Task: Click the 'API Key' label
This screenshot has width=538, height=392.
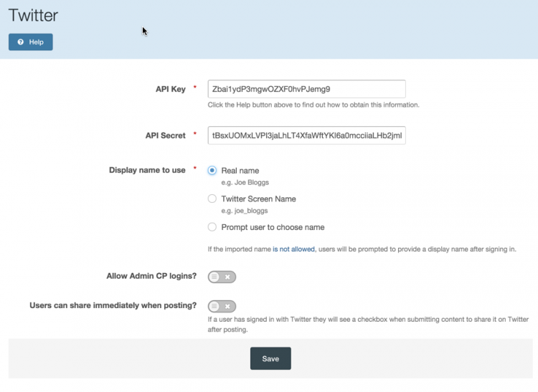Action: (171, 89)
